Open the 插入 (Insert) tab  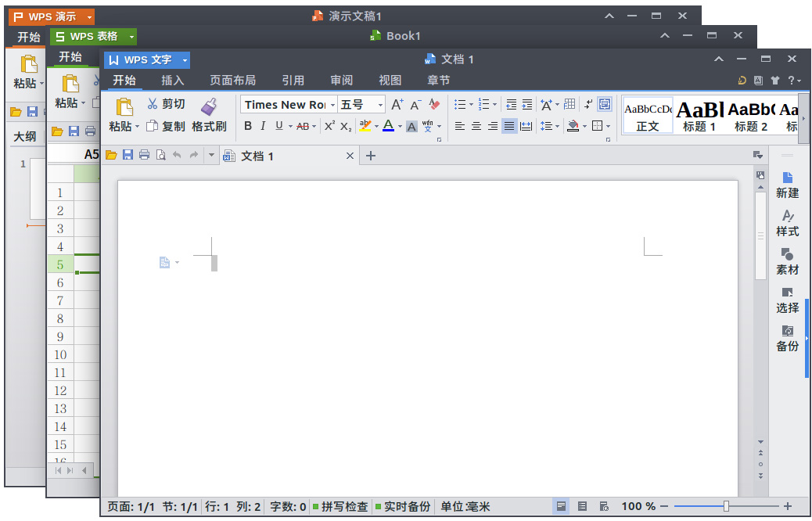(x=172, y=81)
